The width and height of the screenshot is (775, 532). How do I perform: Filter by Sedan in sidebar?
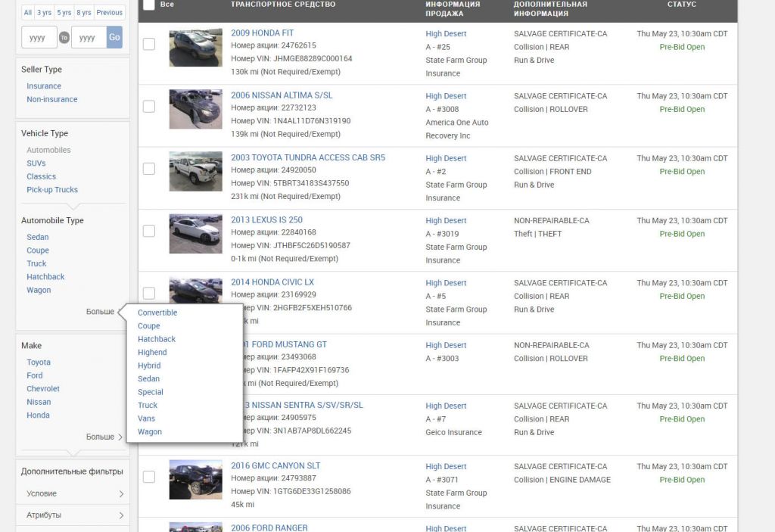[38, 238]
